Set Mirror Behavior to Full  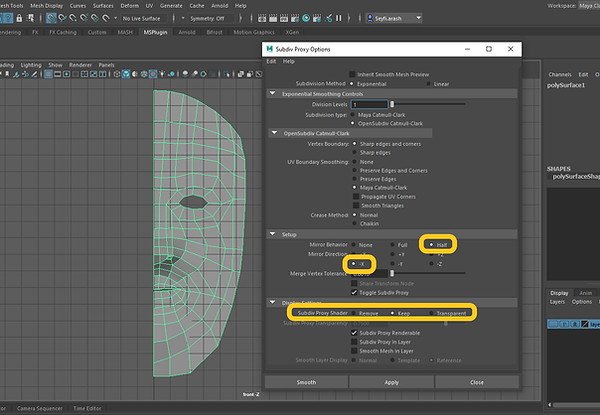pyautogui.click(x=393, y=245)
